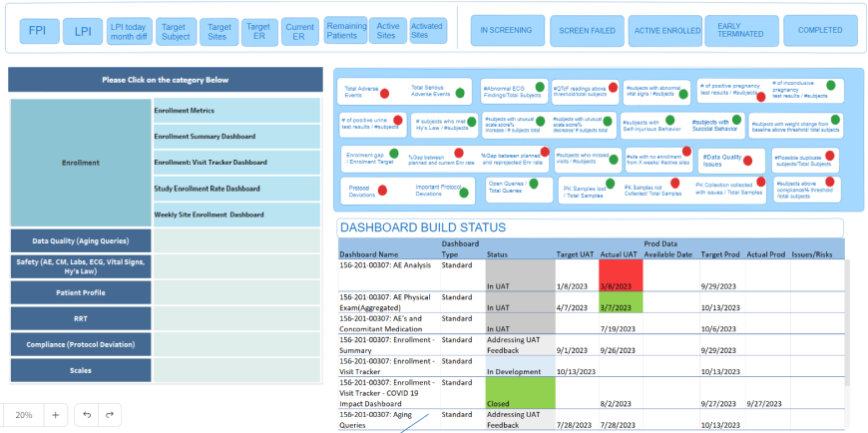Click red status dot for Total Adverse Events
Viewport: 868px width, 433px height.
point(384,94)
